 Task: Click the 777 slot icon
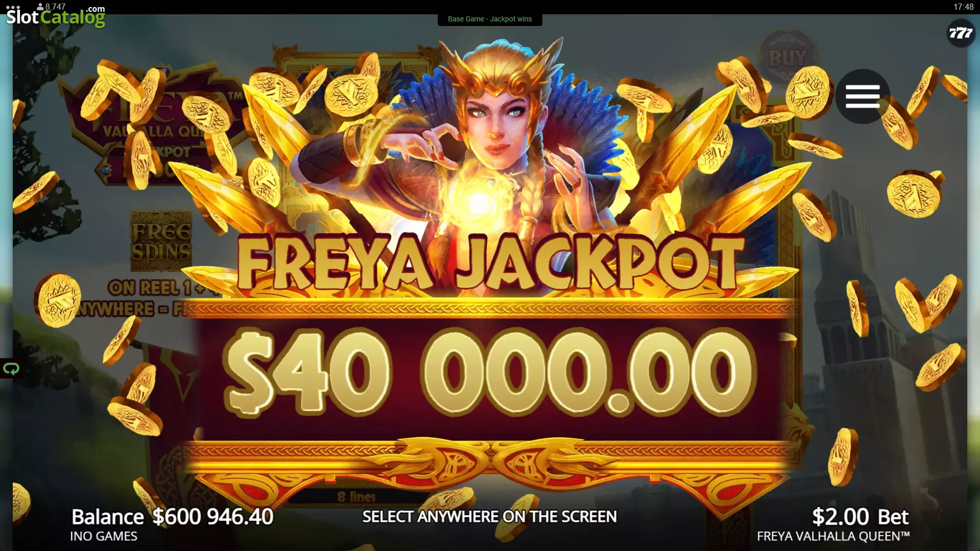pos(961,34)
